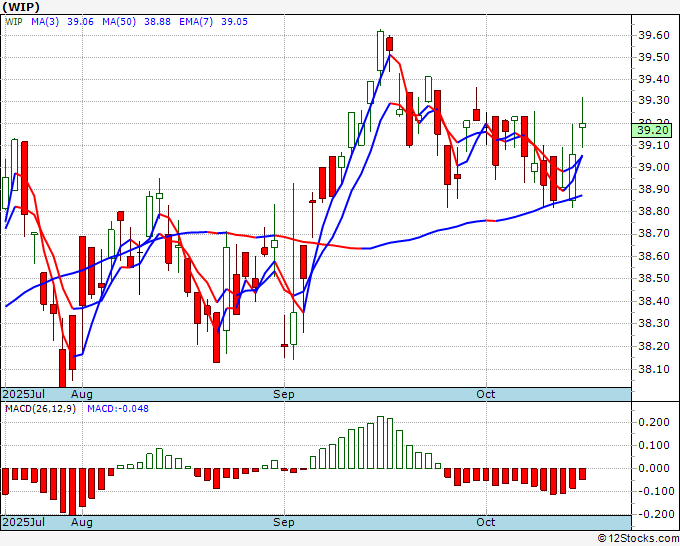Click the 39.00 price axis label
The width and height of the screenshot is (680, 546).
[654, 167]
